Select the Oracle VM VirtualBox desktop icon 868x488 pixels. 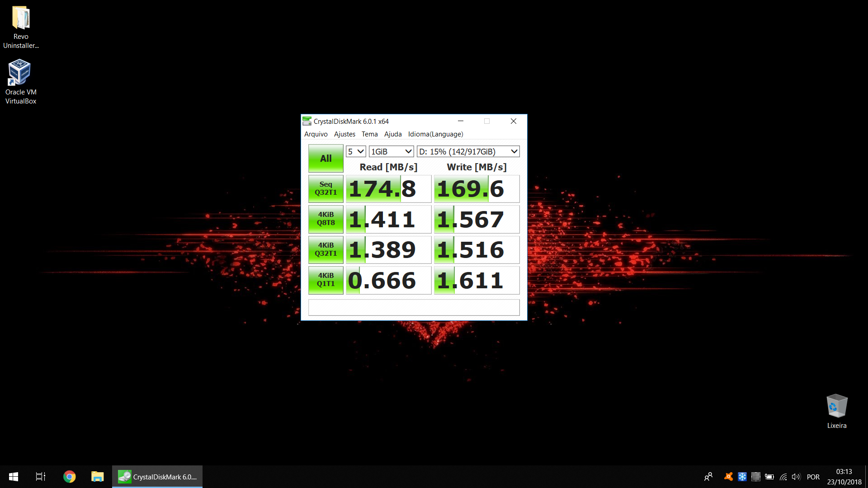coord(21,82)
